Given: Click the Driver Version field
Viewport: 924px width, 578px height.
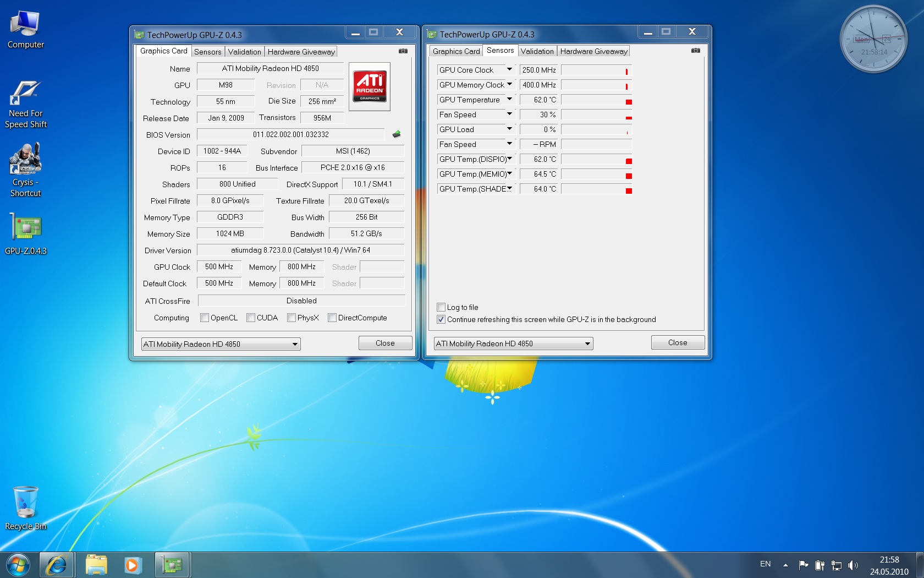Looking at the screenshot, I should 300,250.
